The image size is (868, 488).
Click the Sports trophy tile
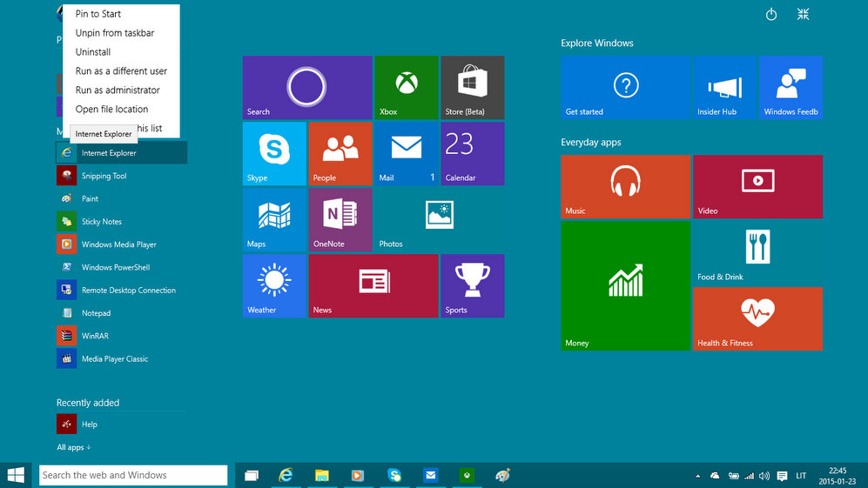(472, 285)
